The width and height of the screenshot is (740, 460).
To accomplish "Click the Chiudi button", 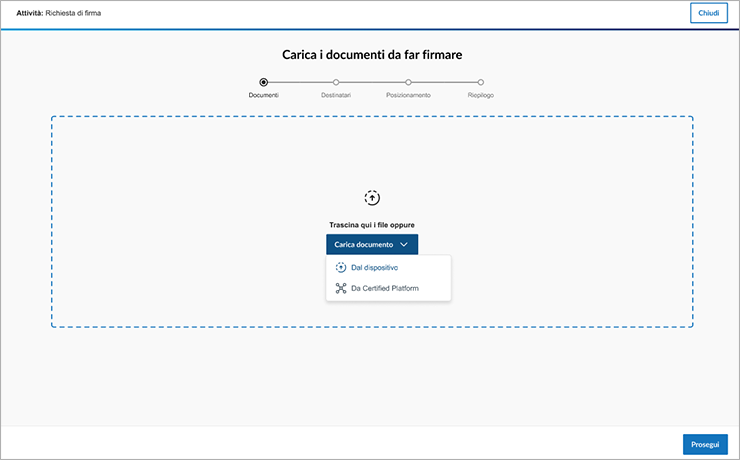I will coord(709,13).
